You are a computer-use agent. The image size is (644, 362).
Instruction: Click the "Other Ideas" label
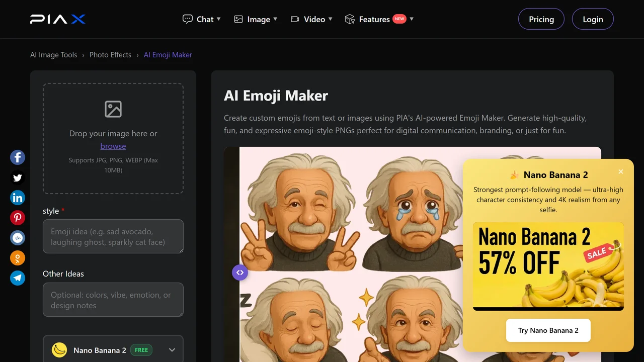click(63, 274)
